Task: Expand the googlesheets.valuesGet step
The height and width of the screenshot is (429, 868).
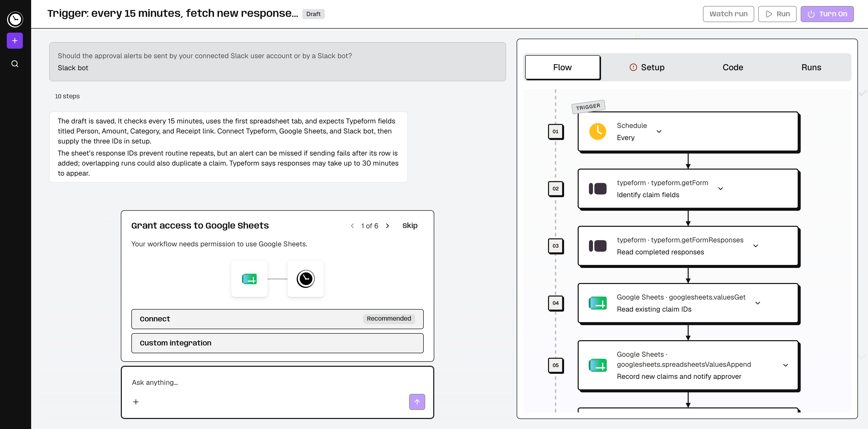Action: pyautogui.click(x=758, y=303)
